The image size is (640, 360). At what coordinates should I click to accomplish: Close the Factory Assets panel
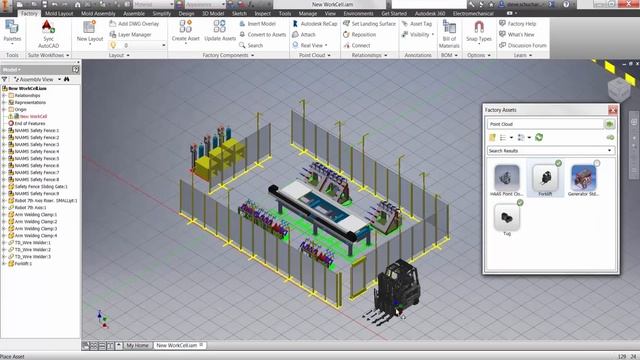click(x=613, y=110)
